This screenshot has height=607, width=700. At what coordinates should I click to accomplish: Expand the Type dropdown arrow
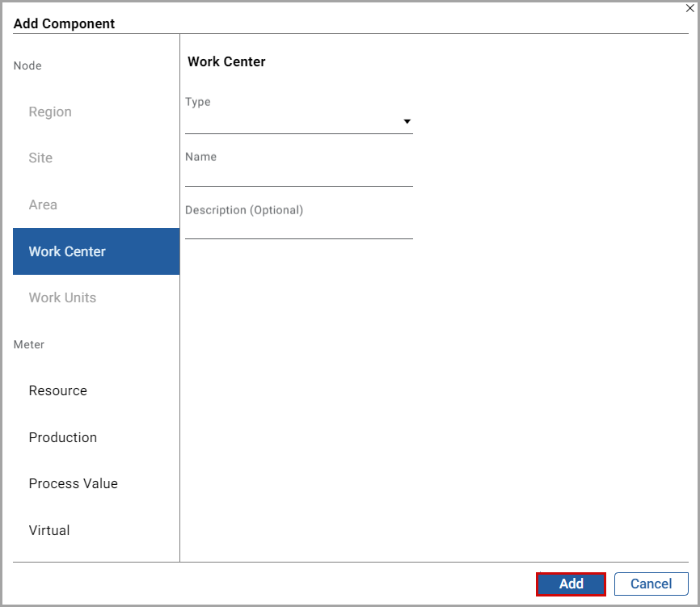click(x=407, y=122)
